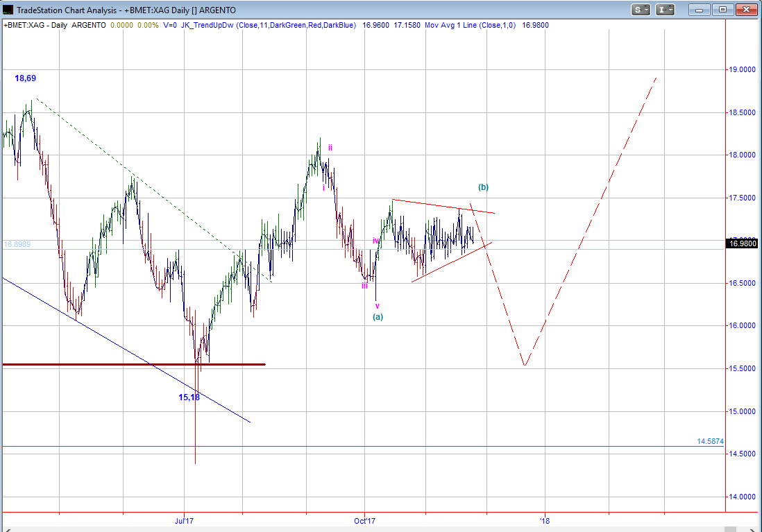Image resolution: width=762 pixels, height=532 pixels.
Task: Select the 18,69 text annotation
Action: pos(25,78)
